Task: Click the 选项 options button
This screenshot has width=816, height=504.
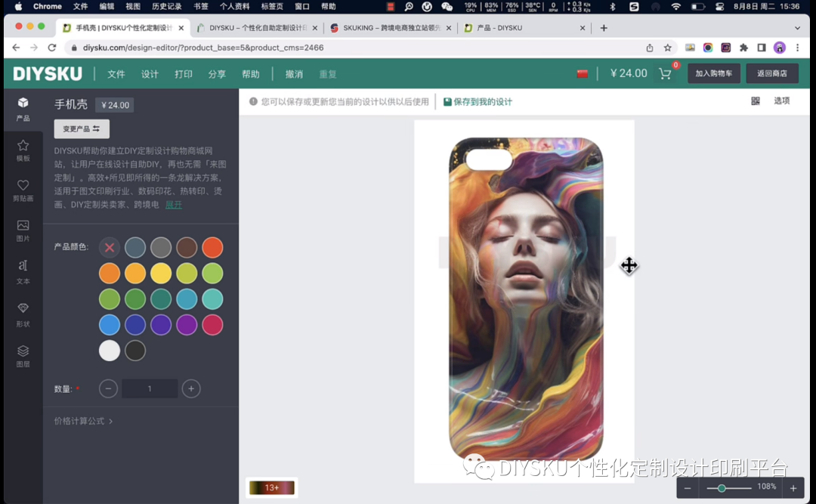Action: (781, 101)
